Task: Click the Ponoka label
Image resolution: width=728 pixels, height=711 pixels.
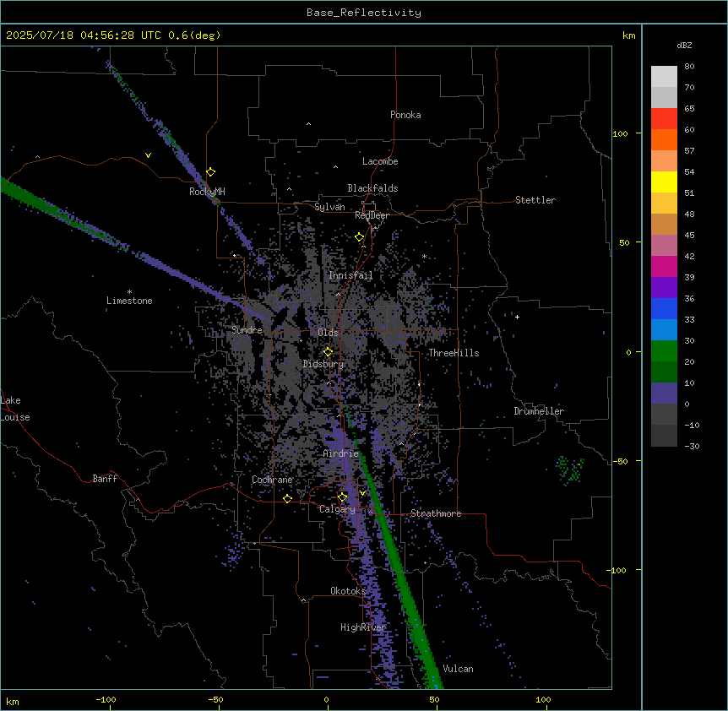Action: click(405, 115)
